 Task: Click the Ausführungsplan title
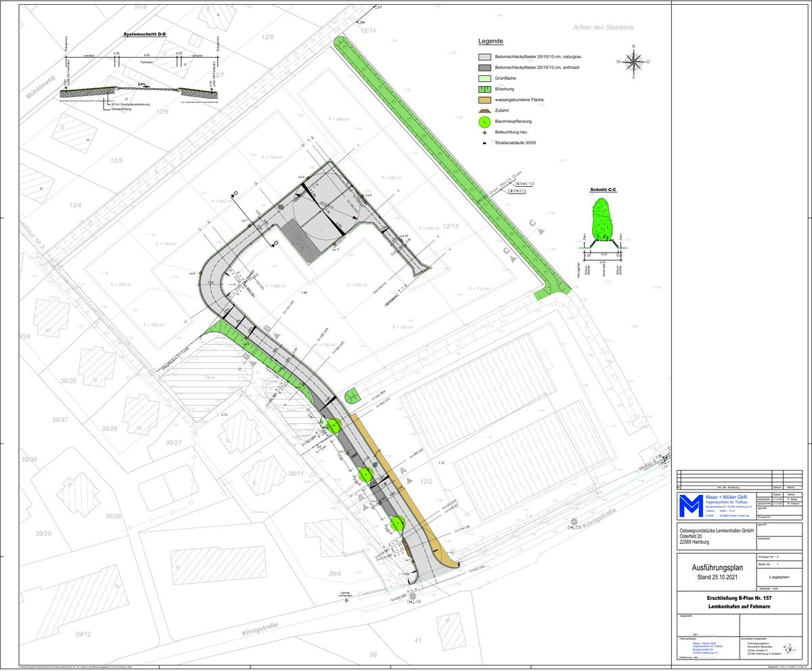[x=718, y=567]
